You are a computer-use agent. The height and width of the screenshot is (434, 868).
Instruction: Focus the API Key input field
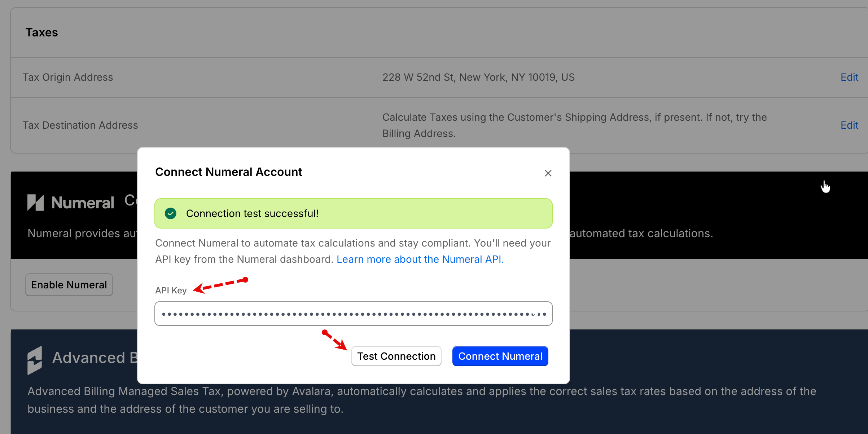coord(353,314)
